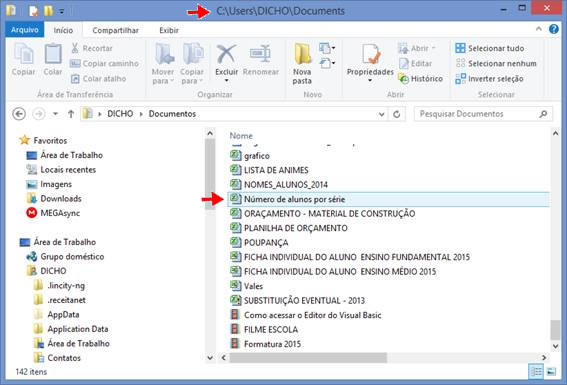The width and height of the screenshot is (567, 385).
Task: Switch to the Compartilhar tab
Action: [x=115, y=30]
